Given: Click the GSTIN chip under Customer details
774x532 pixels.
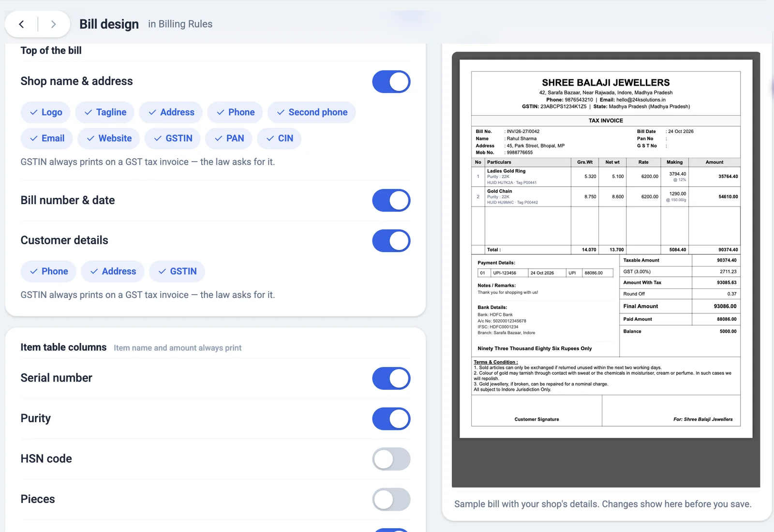Looking at the screenshot, I should (177, 271).
